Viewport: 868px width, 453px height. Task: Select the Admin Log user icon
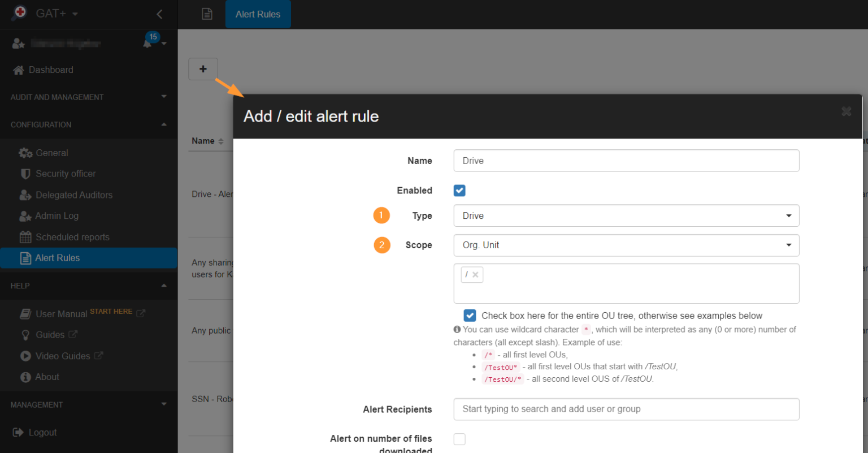[x=25, y=215]
